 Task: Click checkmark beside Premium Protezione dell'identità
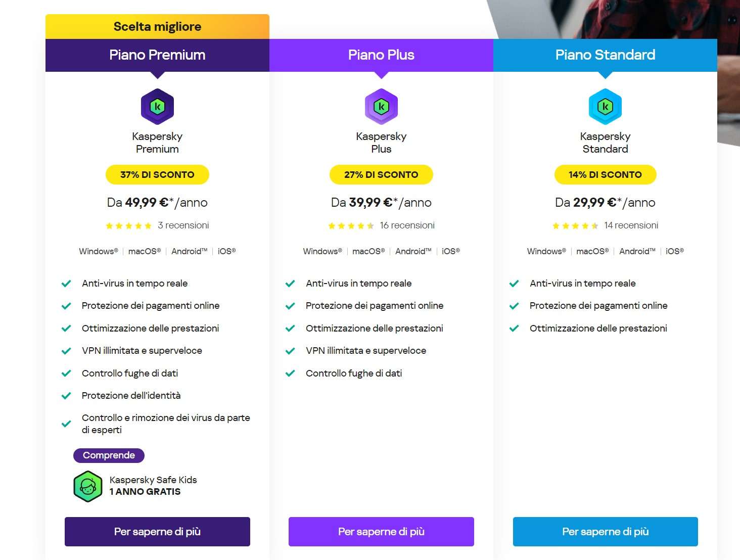tap(66, 396)
